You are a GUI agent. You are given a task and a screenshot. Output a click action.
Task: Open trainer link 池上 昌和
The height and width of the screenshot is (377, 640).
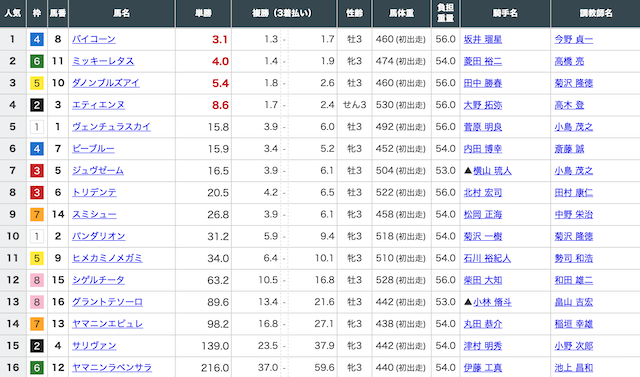point(573,368)
